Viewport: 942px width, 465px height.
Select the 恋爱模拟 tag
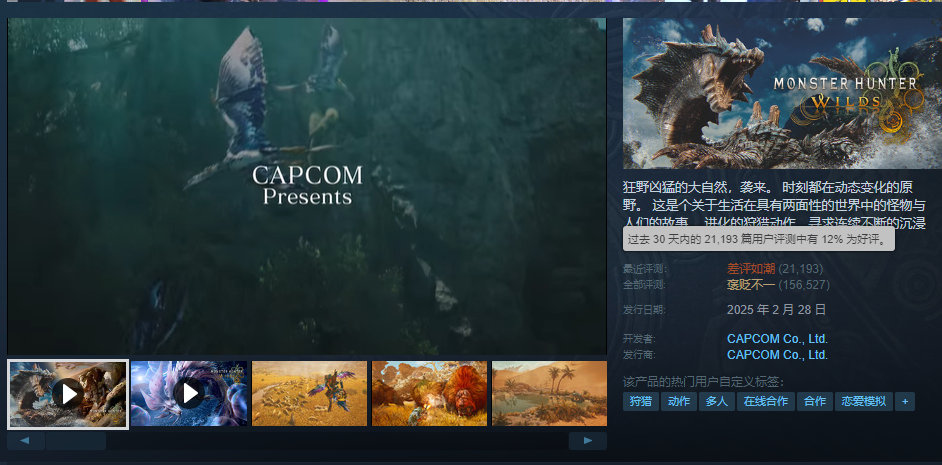click(863, 401)
